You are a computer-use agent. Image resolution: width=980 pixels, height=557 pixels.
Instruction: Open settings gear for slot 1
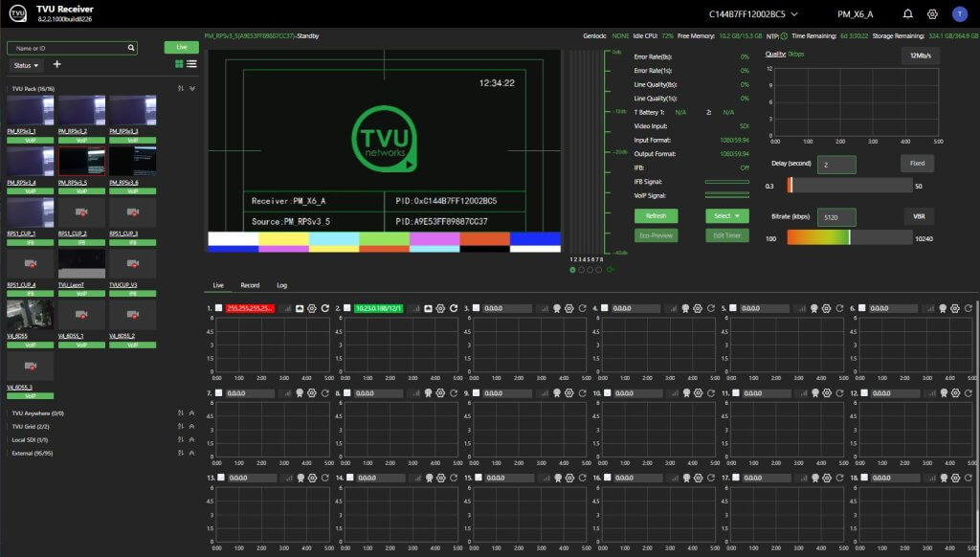[312, 309]
